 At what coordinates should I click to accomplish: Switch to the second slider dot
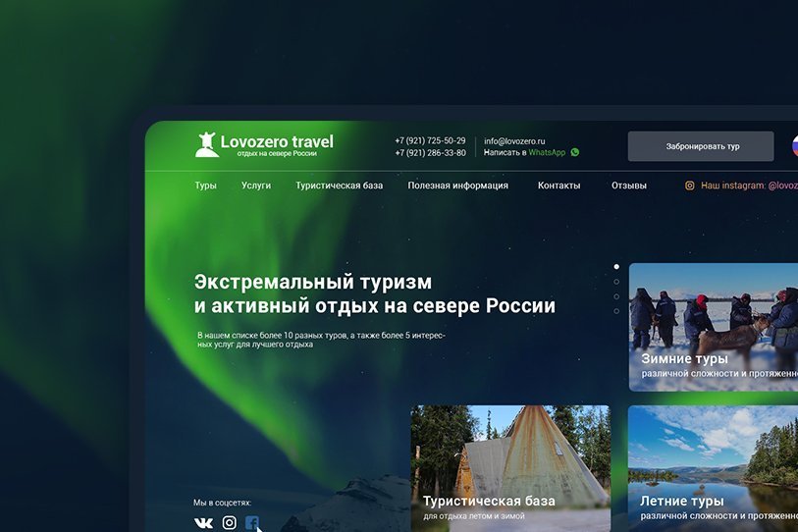616,282
